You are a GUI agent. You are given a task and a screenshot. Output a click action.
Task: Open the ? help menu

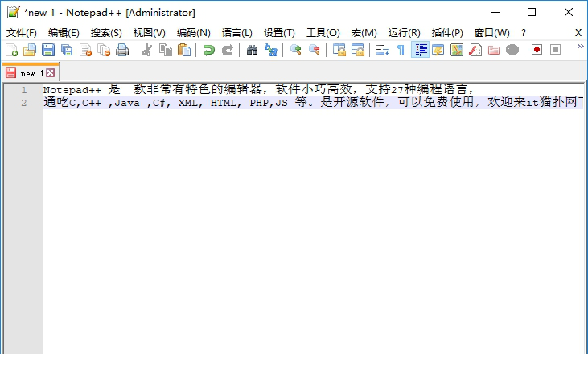524,33
